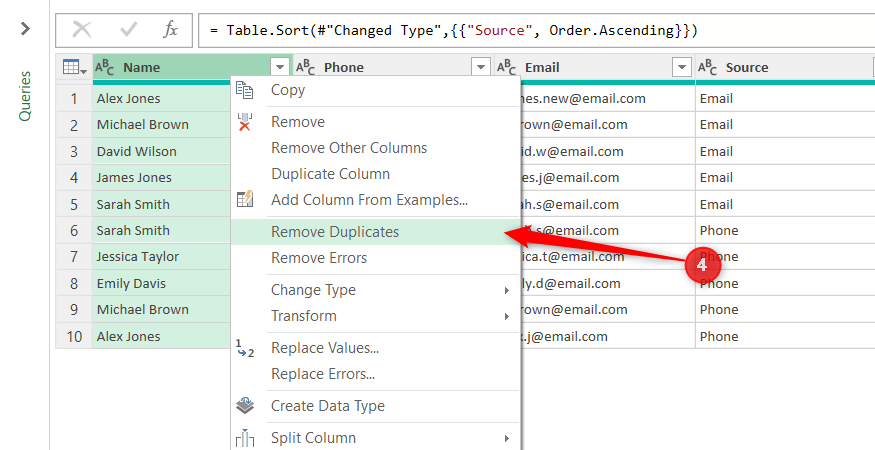Choose Create Data Type menu entry
Screen dimensions: 875x450
pyautogui.click(x=376, y=406)
